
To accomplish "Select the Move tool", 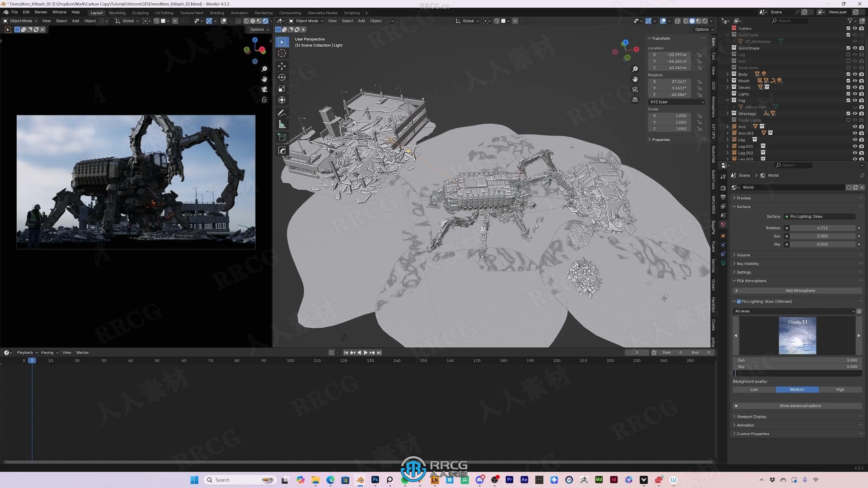I will click(282, 66).
